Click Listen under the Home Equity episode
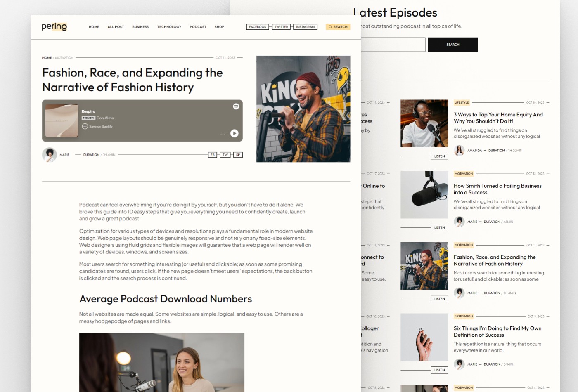 (440, 156)
